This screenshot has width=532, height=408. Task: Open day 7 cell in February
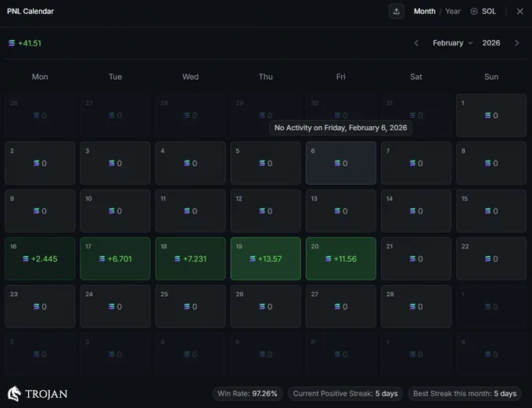[416, 163]
